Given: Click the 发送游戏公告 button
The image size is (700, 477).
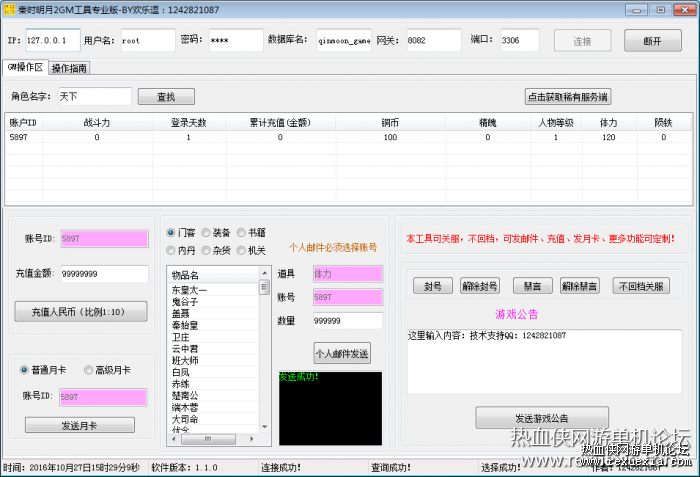Looking at the screenshot, I should click(542, 418).
